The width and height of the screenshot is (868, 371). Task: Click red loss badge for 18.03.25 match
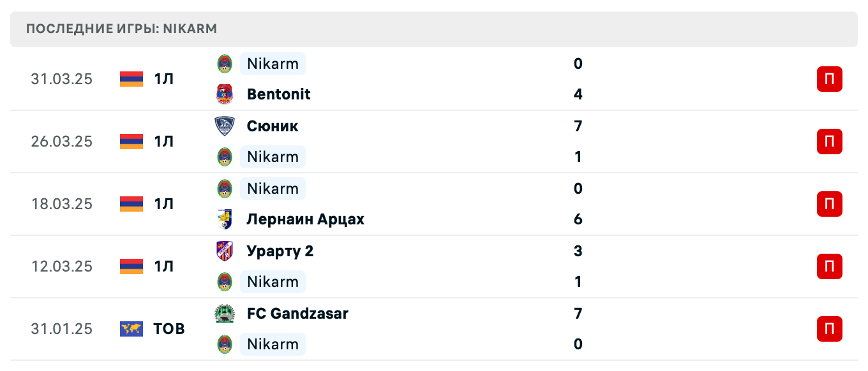click(829, 204)
